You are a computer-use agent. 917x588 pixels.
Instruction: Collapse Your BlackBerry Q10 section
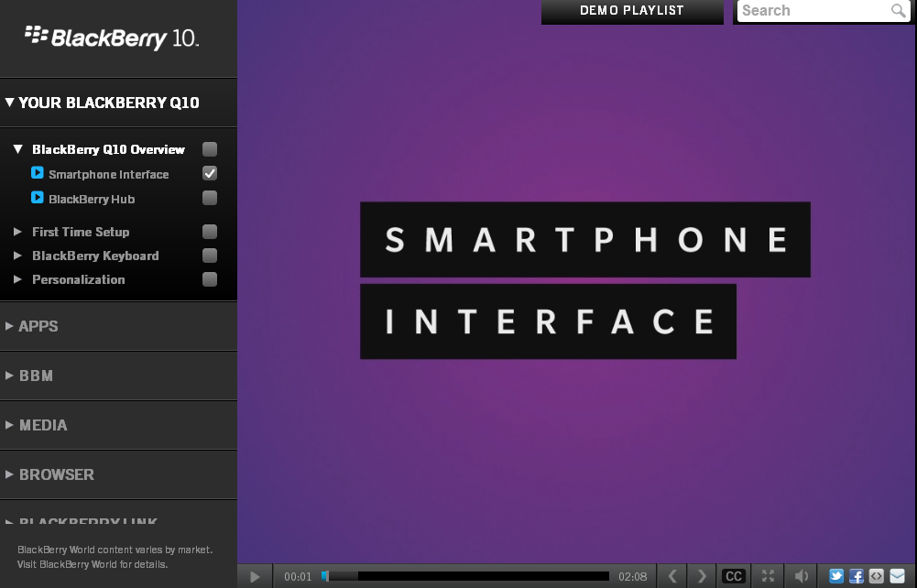coord(9,103)
